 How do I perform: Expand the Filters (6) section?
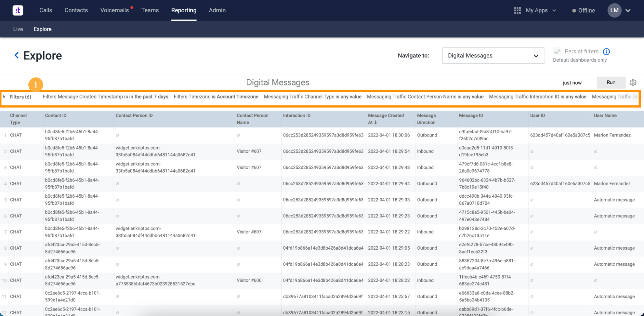pyautogui.click(x=18, y=97)
